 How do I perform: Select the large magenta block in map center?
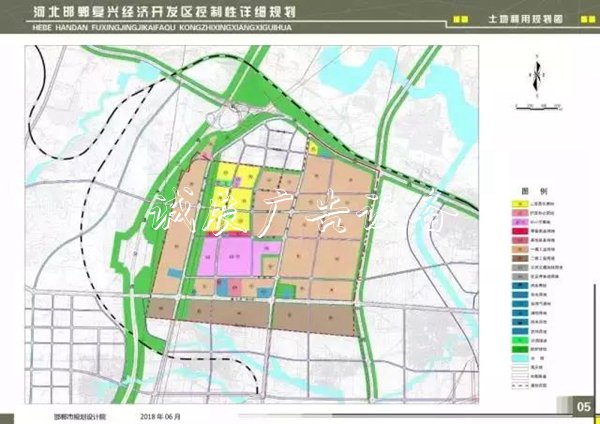tap(232, 256)
